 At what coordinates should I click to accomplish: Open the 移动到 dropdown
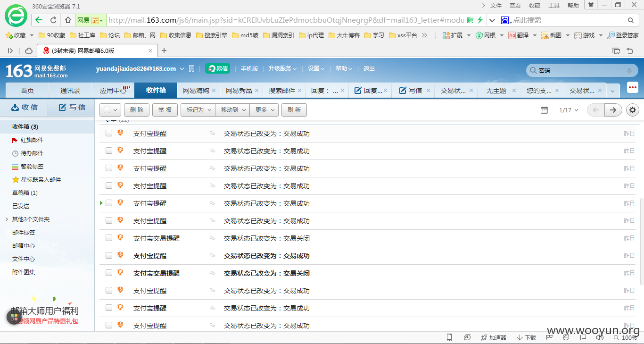(x=232, y=110)
